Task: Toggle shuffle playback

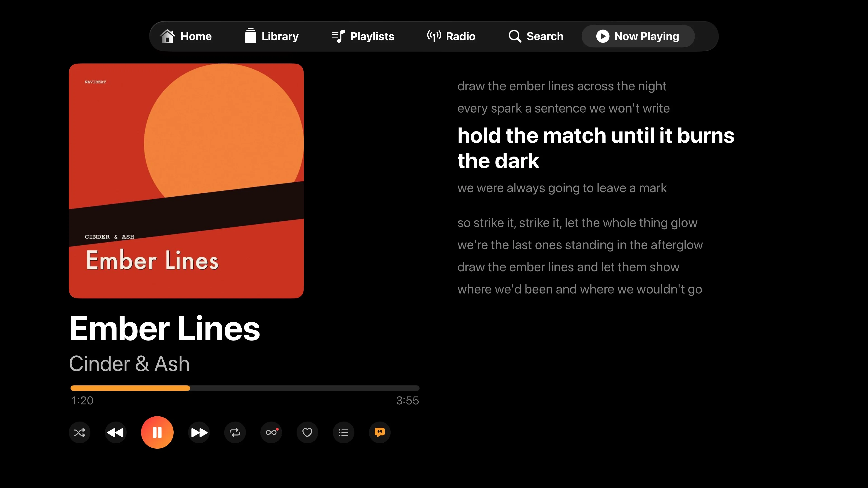Action: pyautogui.click(x=80, y=432)
